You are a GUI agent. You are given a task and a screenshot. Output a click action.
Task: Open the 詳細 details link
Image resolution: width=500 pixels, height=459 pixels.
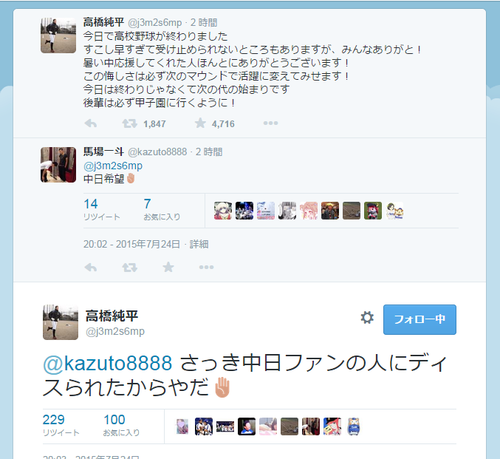199,244
